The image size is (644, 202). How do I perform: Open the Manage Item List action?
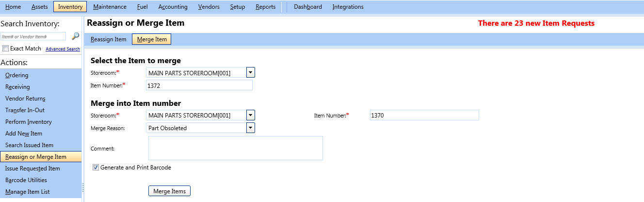[x=27, y=192]
